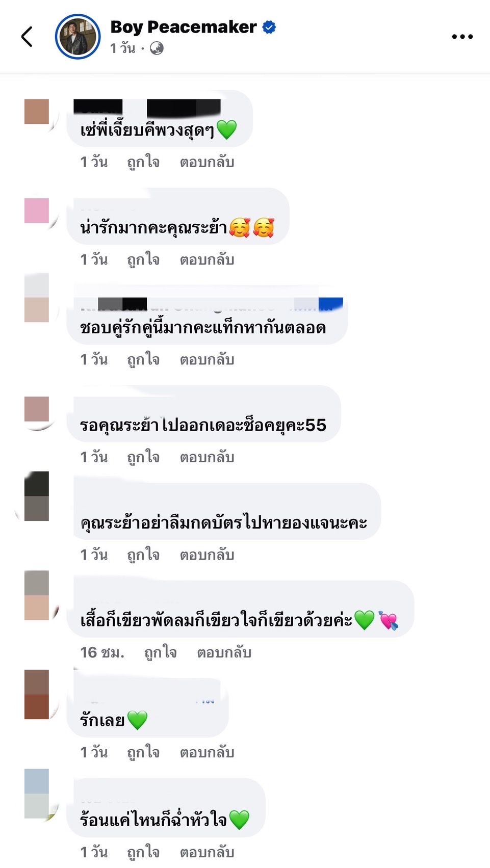Reply to 'คุณระย้าอย่าลืมกดบัตร' comment

pyautogui.click(x=207, y=555)
